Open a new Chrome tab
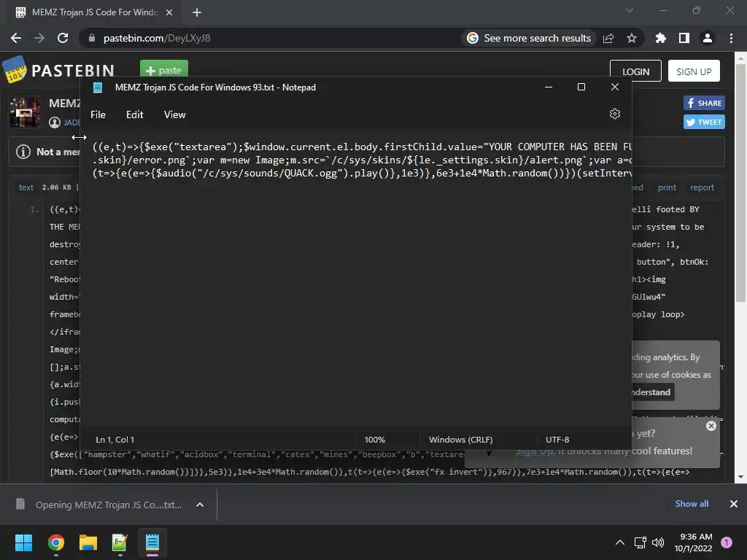This screenshot has width=747, height=560. tap(197, 12)
